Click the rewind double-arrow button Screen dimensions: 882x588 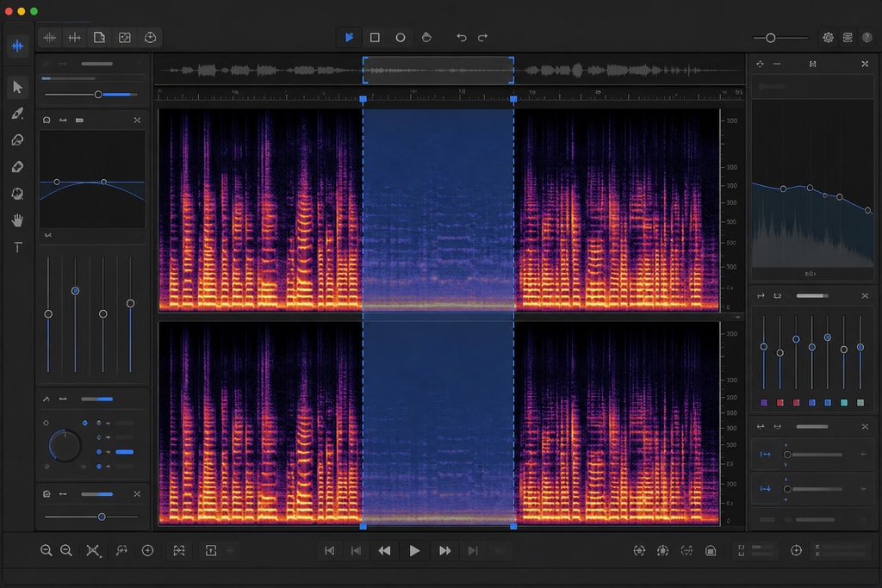point(384,550)
